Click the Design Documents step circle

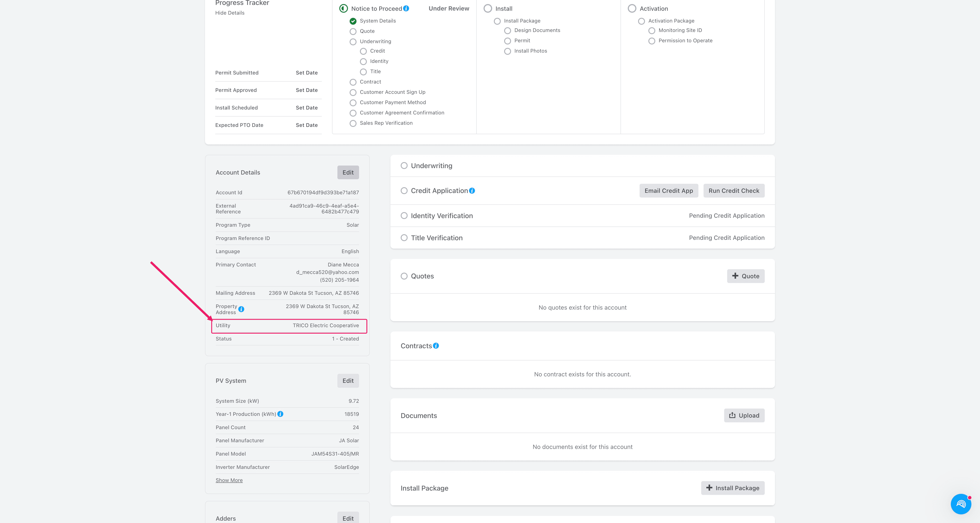pyautogui.click(x=508, y=30)
